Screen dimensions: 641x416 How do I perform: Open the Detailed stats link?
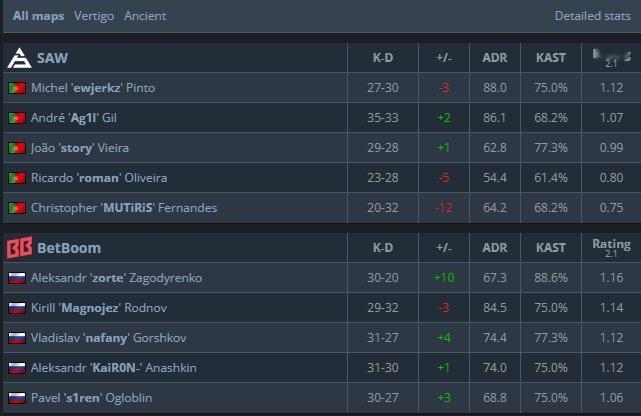[x=592, y=16]
